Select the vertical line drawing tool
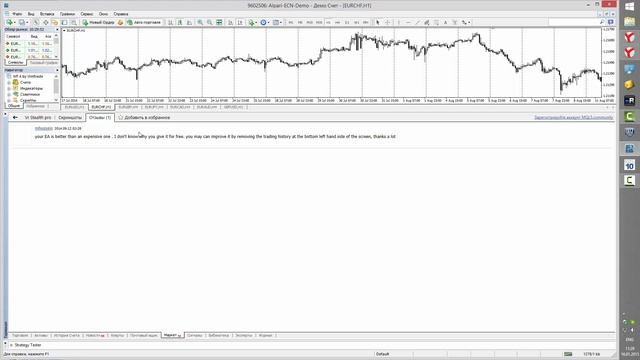 click(399, 22)
